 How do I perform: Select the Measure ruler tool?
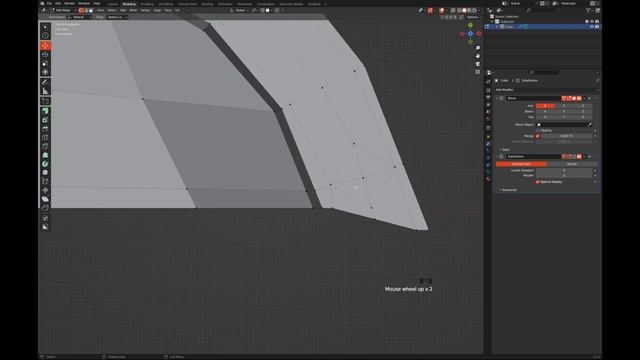pyautogui.click(x=45, y=91)
